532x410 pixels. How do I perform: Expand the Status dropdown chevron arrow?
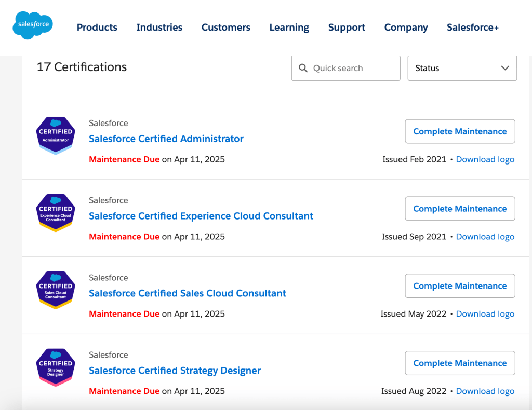505,68
